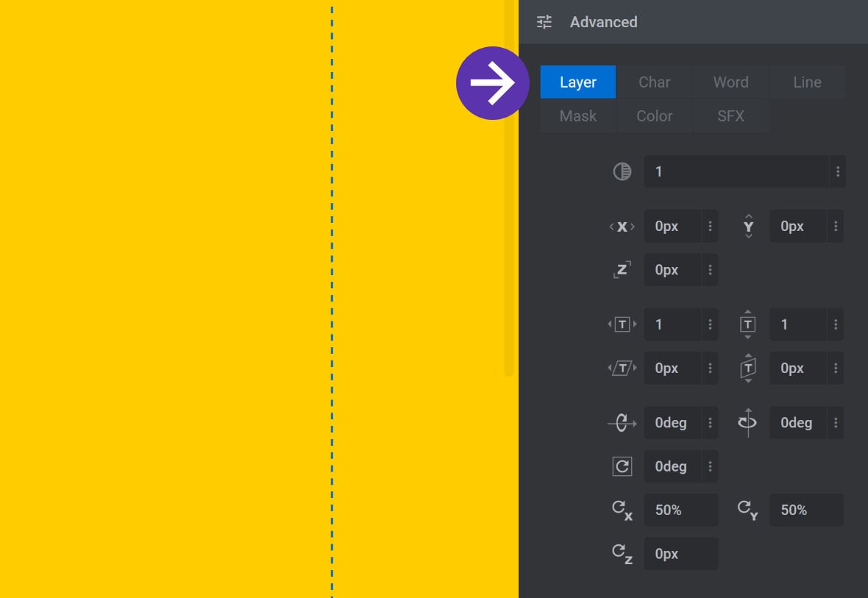Click the vertical skew icon
The height and width of the screenshot is (598, 868).
tap(748, 369)
